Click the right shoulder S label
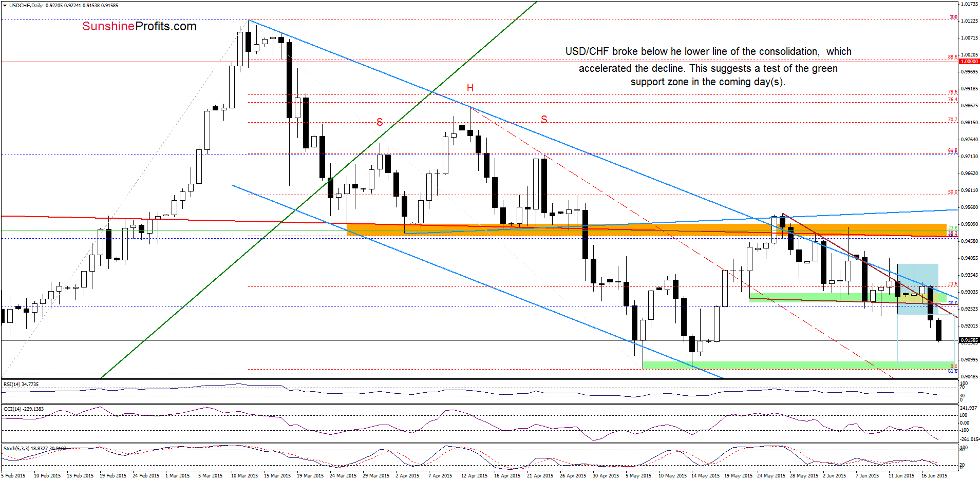Viewport: 980px width, 480px height. pyautogui.click(x=544, y=120)
